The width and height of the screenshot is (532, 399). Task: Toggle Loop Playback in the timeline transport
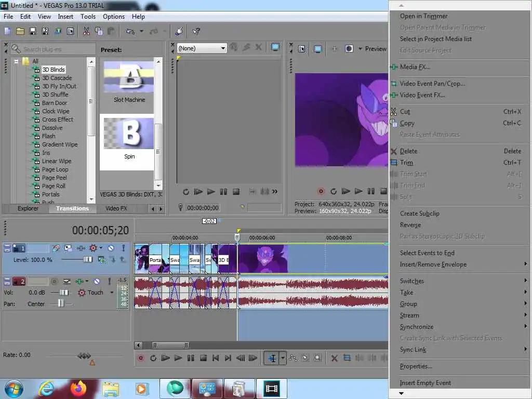coord(153,358)
